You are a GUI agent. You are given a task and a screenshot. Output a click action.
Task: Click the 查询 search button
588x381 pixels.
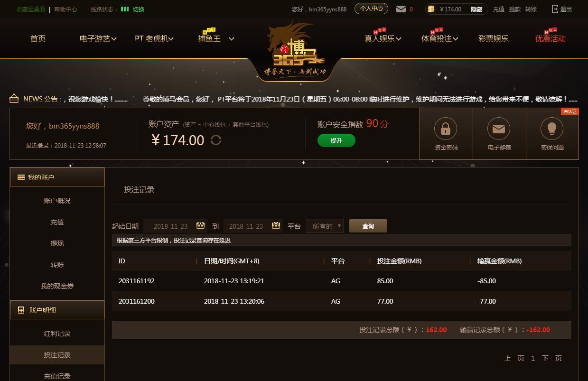[368, 226]
